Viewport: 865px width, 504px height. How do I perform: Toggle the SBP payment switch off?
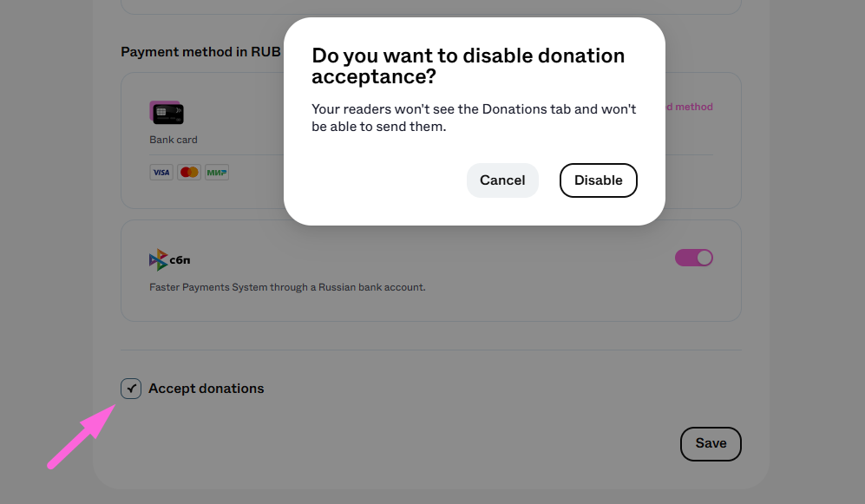tap(694, 258)
